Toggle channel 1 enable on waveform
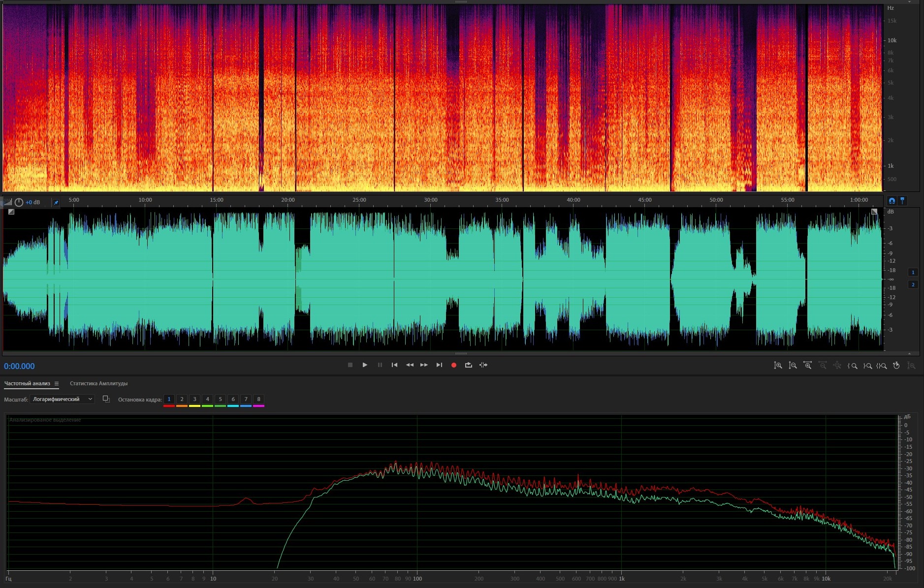This screenshot has height=588, width=924. (913, 272)
